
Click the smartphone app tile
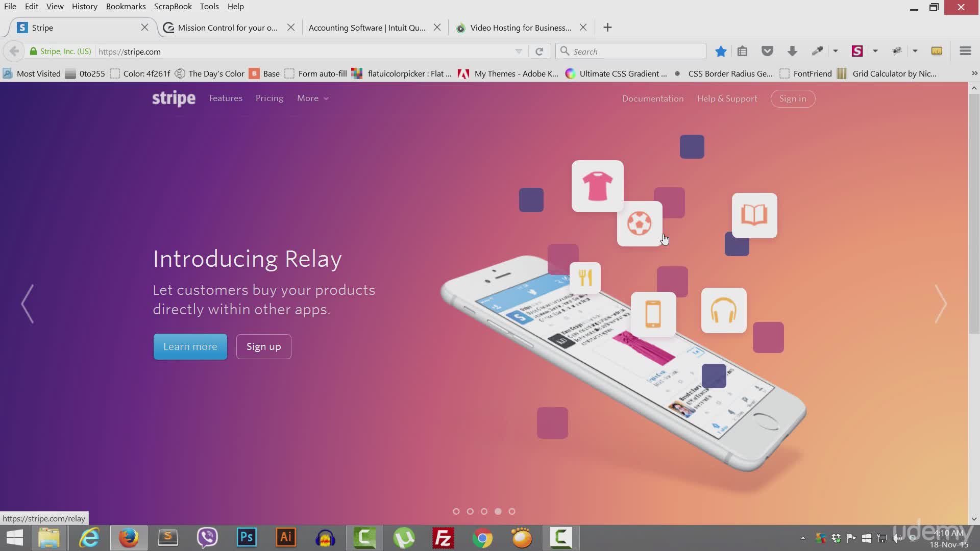(x=653, y=314)
